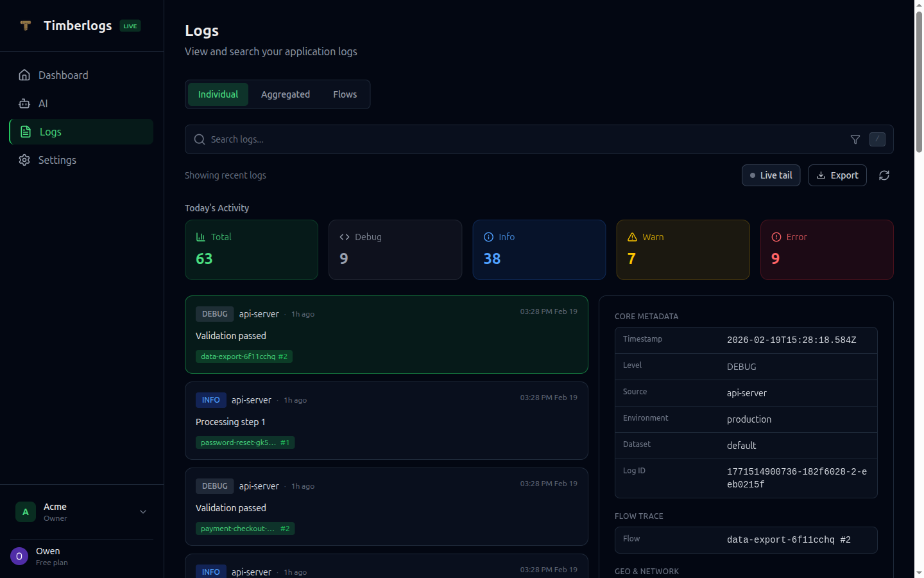The width and height of the screenshot is (924, 578).
Task: Toggle Live tail streaming
Action: click(x=771, y=175)
